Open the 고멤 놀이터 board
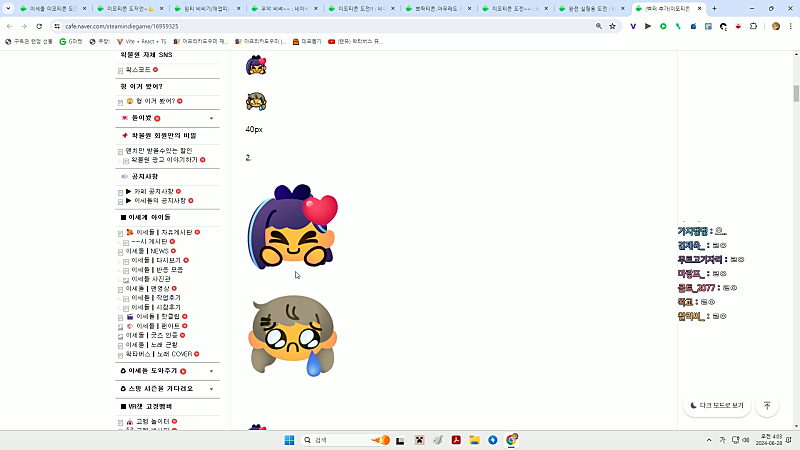Screen dimensions: 800x450 [x=153, y=421]
